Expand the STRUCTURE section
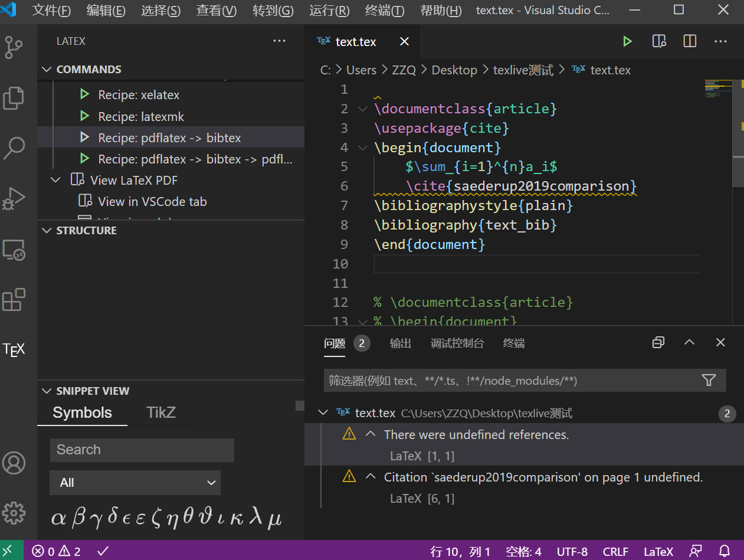Image resolution: width=744 pixels, height=560 pixels. pos(47,230)
